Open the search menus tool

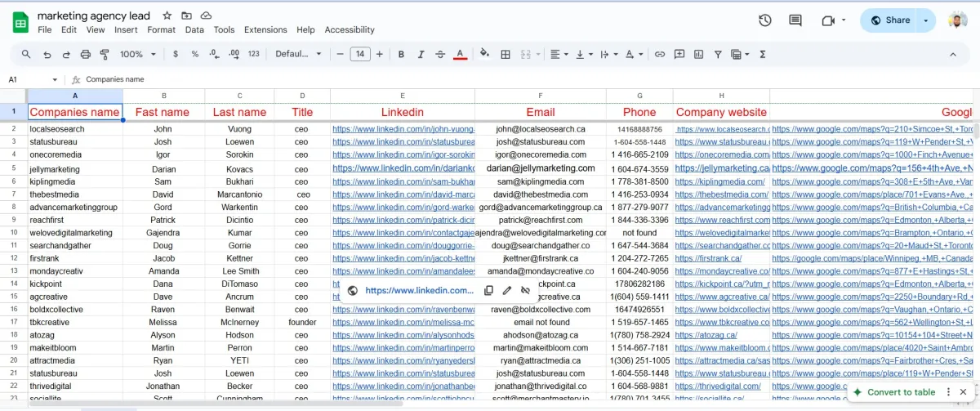[x=26, y=54]
